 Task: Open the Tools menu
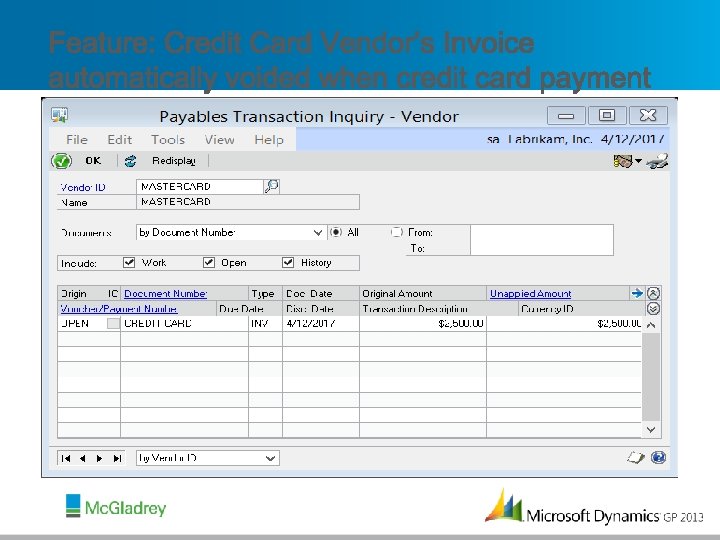[x=168, y=140]
